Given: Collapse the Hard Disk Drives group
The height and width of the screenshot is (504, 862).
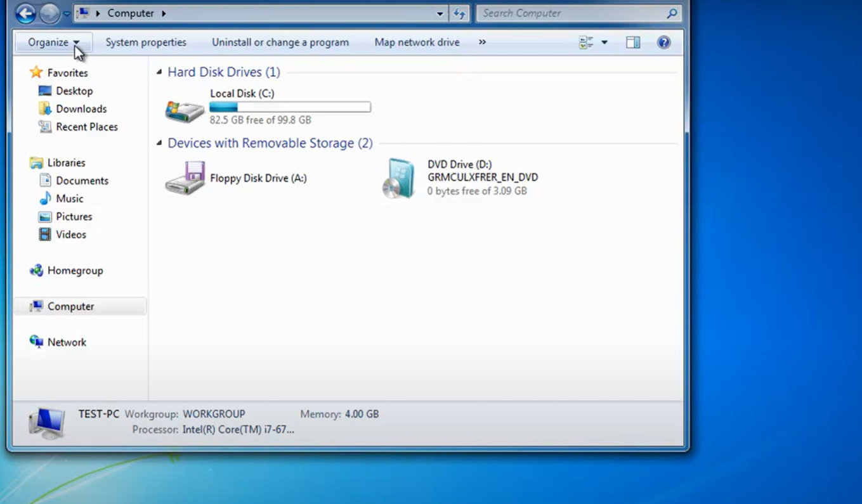Looking at the screenshot, I should tap(159, 72).
